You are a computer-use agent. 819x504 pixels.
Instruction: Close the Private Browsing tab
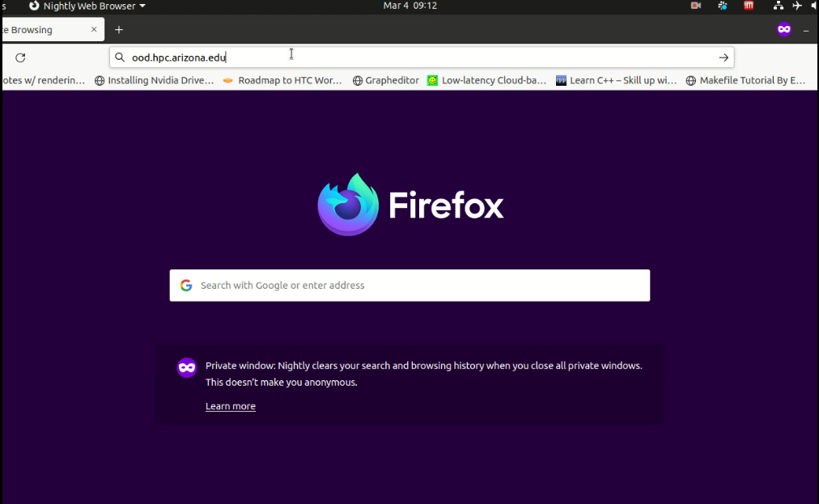pos(94,30)
